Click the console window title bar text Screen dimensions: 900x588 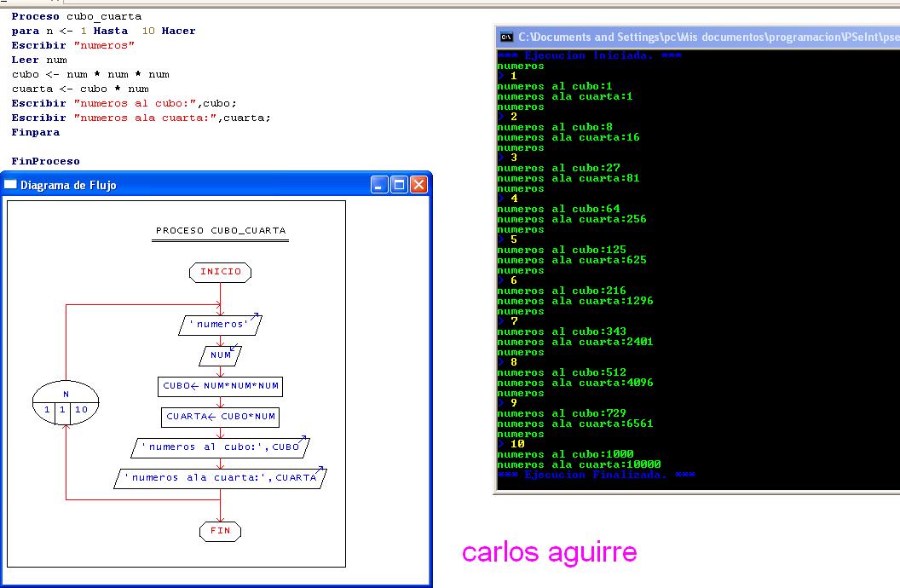click(x=708, y=37)
